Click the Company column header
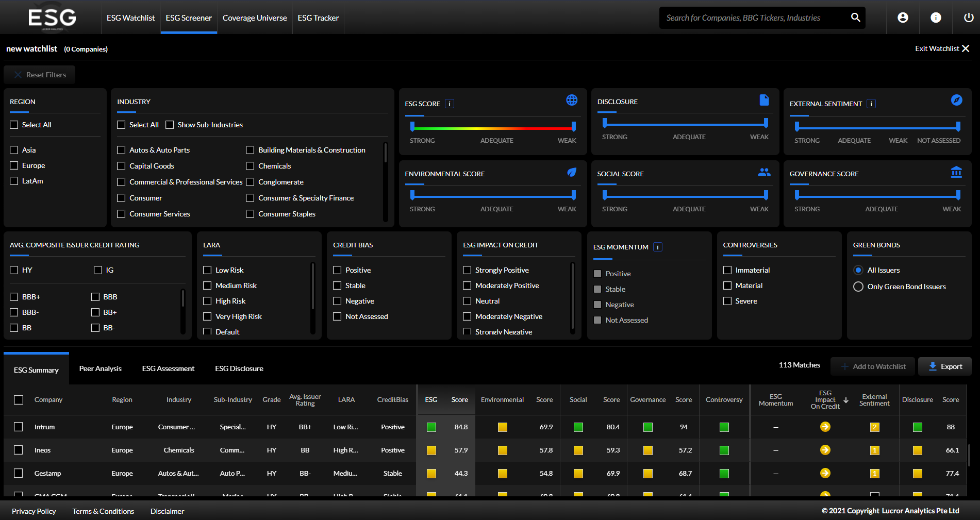The width and height of the screenshot is (980, 520). coord(48,400)
